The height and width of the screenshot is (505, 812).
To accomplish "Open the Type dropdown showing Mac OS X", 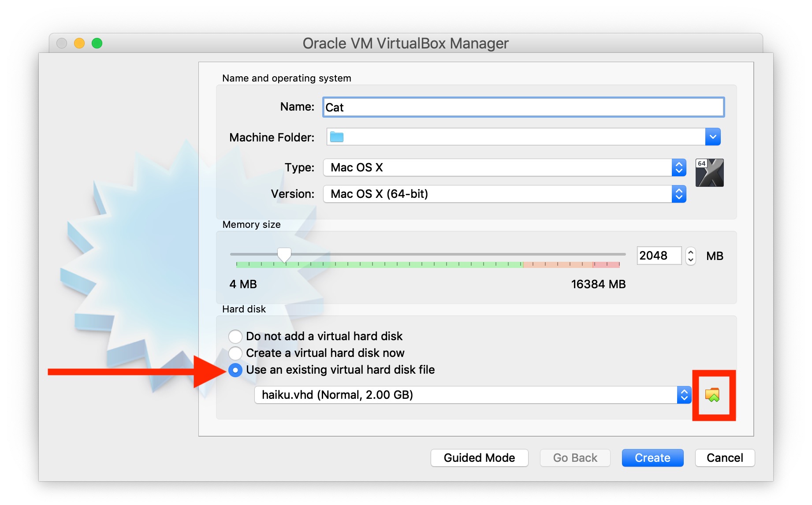I will point(503,167).
